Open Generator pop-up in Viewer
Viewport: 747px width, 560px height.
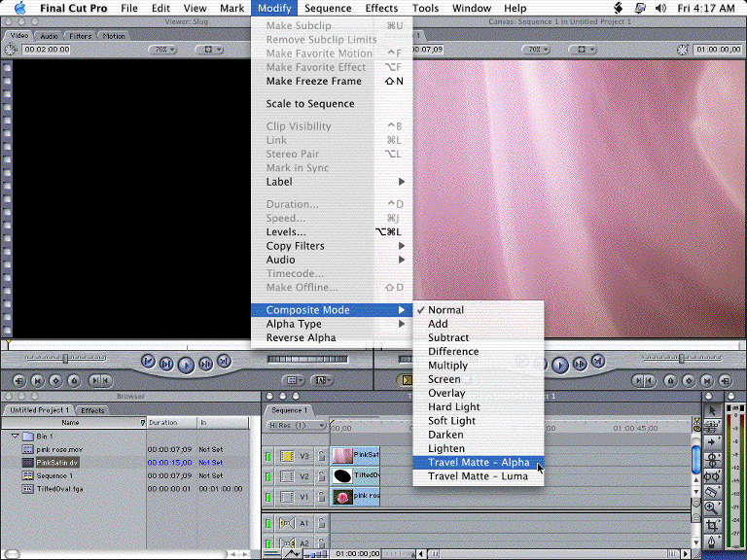coord(322,380)
